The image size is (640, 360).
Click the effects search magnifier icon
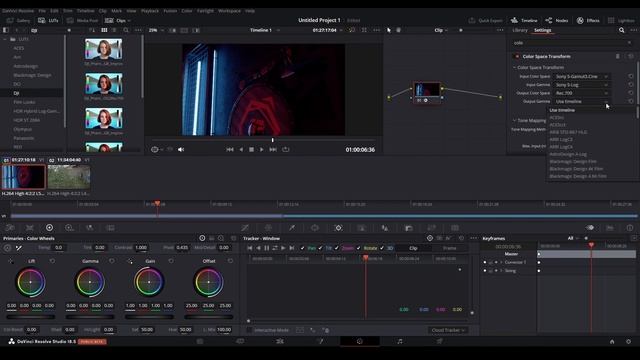(622, 30)
